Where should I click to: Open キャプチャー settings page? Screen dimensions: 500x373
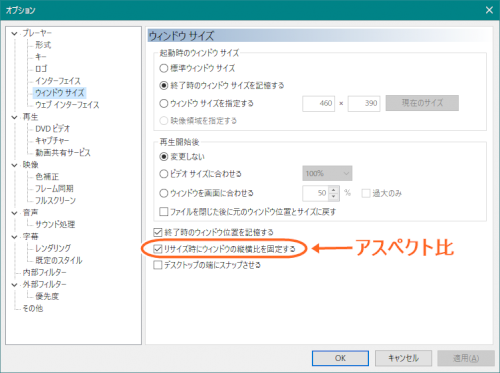[52, 141]
